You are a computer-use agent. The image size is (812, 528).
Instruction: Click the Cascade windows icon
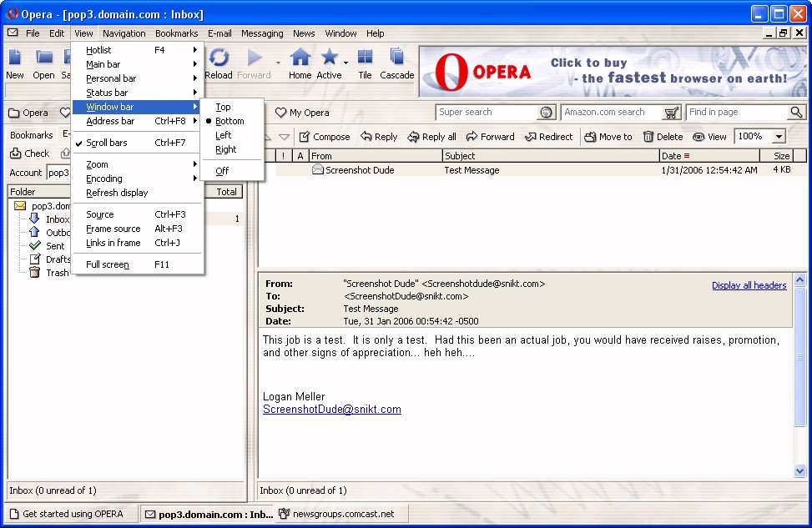coord(397,58)
